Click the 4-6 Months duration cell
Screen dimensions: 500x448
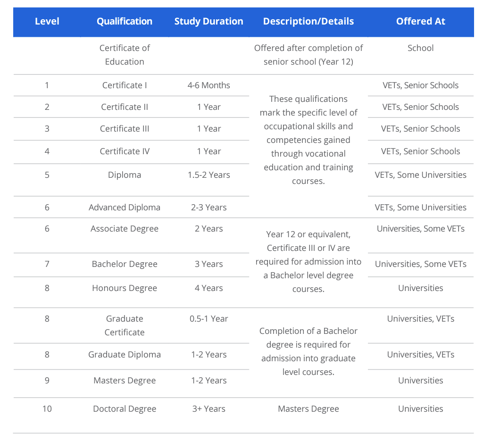208,85
